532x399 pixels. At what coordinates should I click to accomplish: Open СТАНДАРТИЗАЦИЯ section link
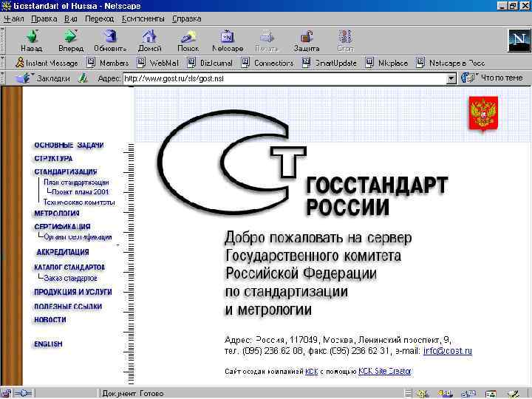pos(66,171)
